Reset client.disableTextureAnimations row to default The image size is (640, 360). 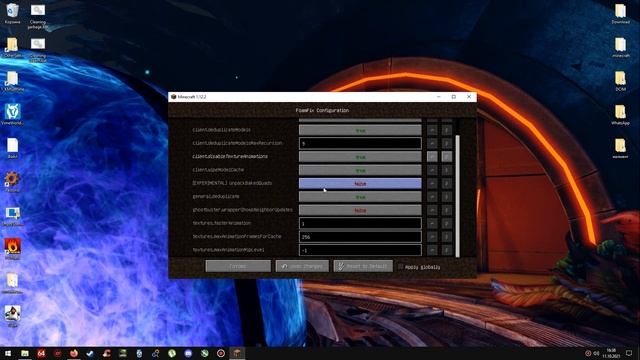coord(447,156)
